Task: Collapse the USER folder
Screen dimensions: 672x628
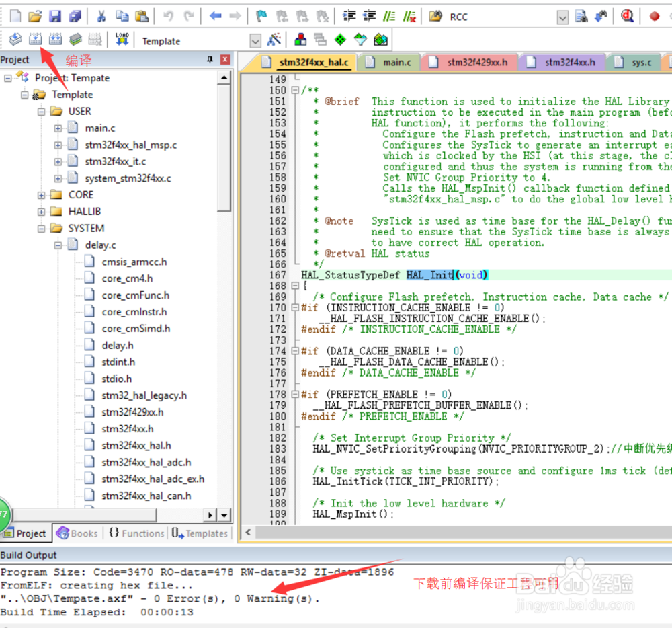Action: pos(41,112)
